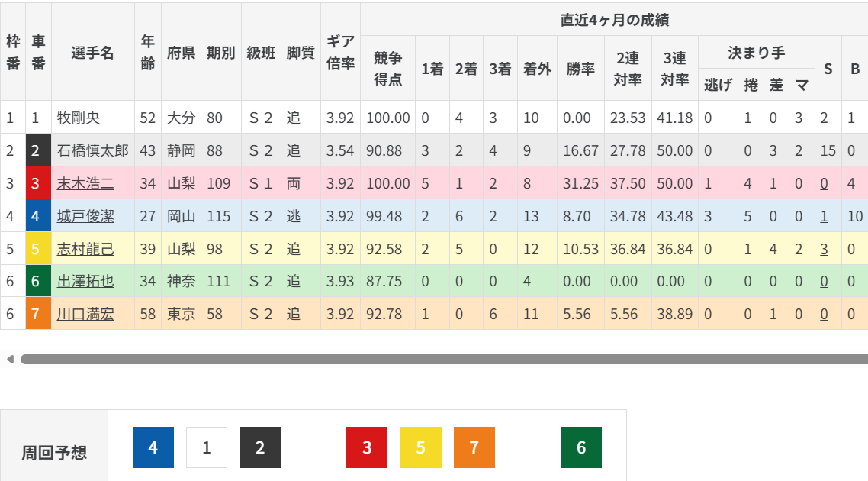This screenshot has width=868, height=481.
Task: Click the 競争得点 column header
Action: point(388,68)
